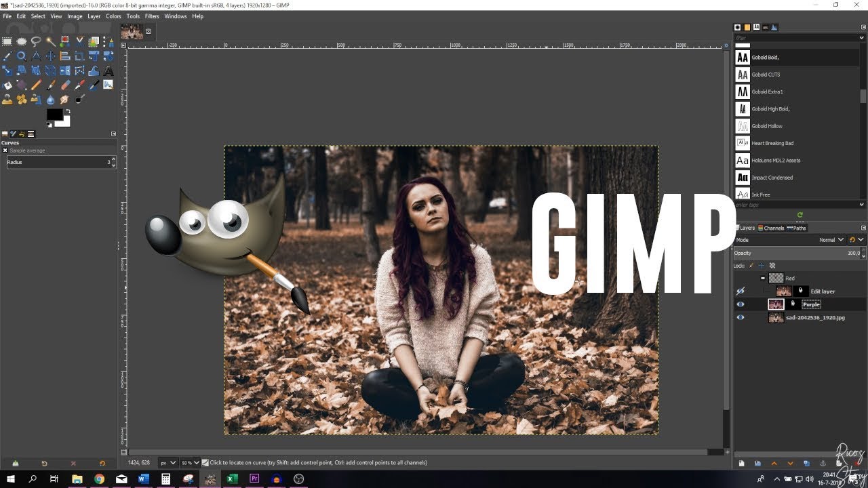Viewport: 868px width, 488px height.
Task: Pick the Zoom magnifier tool
Action: click(22, 56)
